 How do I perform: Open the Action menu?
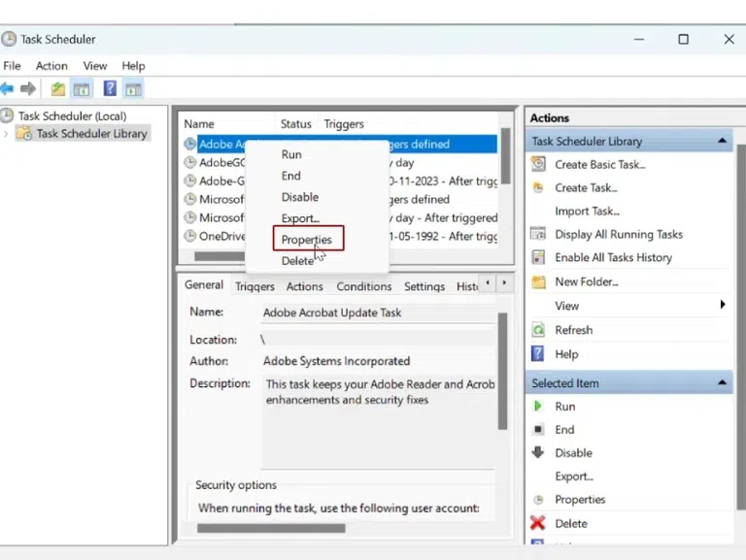(x=51, y=66)
